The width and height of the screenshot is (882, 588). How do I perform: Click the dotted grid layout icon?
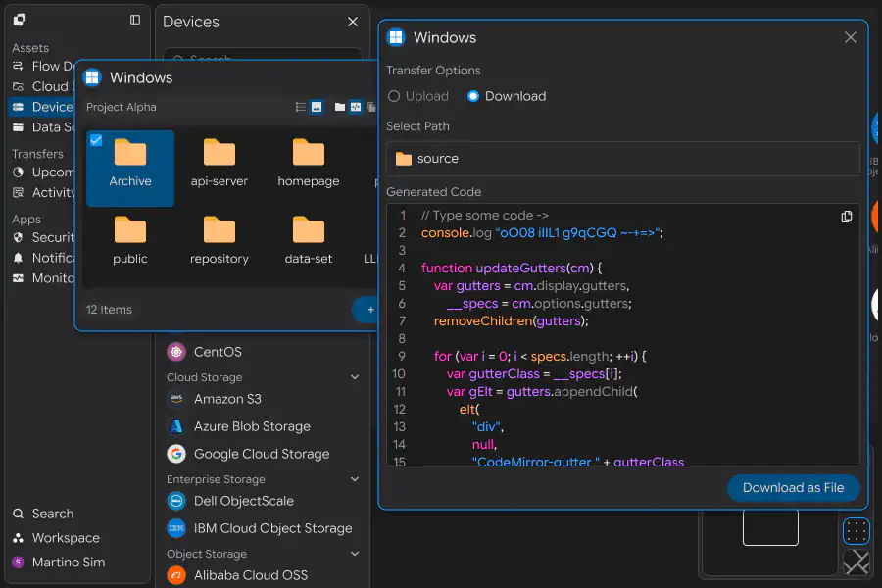[x=857, y=532]
